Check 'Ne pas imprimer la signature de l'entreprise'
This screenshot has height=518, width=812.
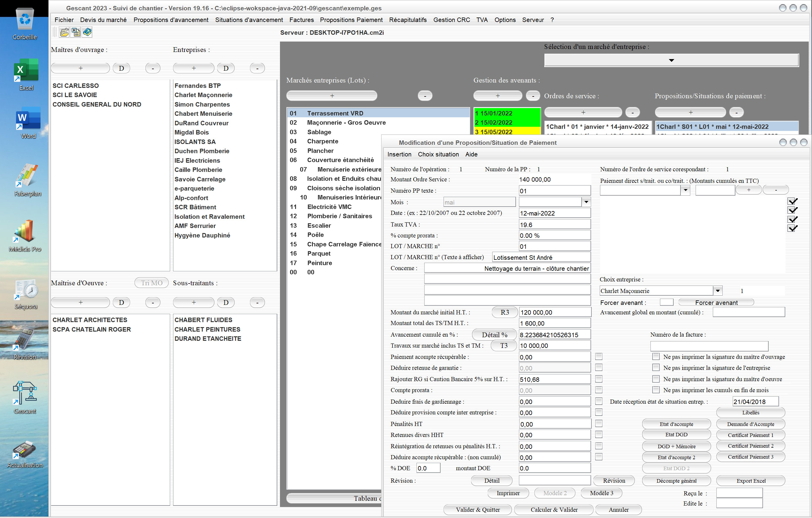(x=656, y=367)
